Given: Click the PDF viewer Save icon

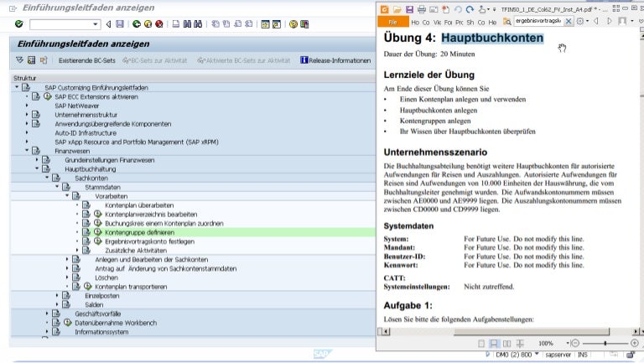Looking at the screenshot, I should click(x=409, y=8).
